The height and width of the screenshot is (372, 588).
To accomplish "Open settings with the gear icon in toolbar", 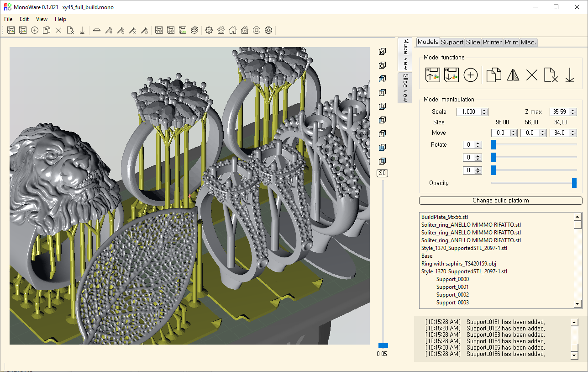I will (x=209, y=30).
